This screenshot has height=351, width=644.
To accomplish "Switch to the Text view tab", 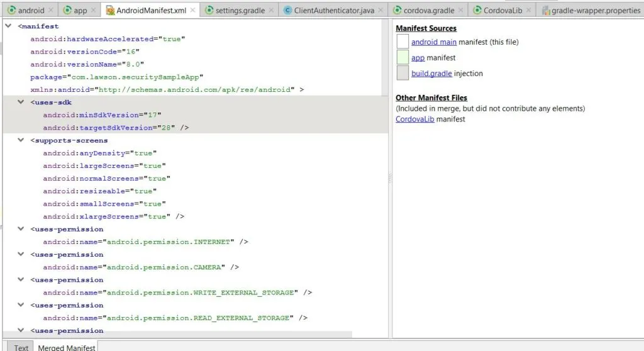I will (x=21, y=347).
